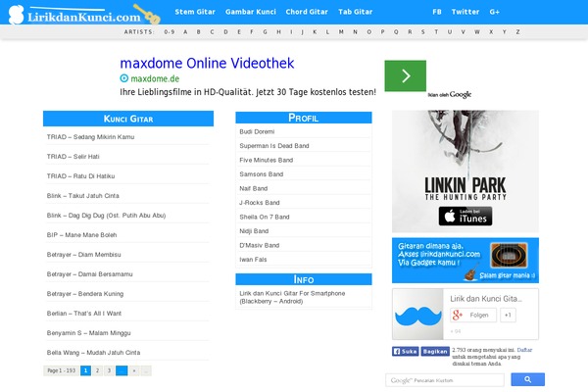
Task: Open the J-Rocks Band profile
Action: click(260, 203)
